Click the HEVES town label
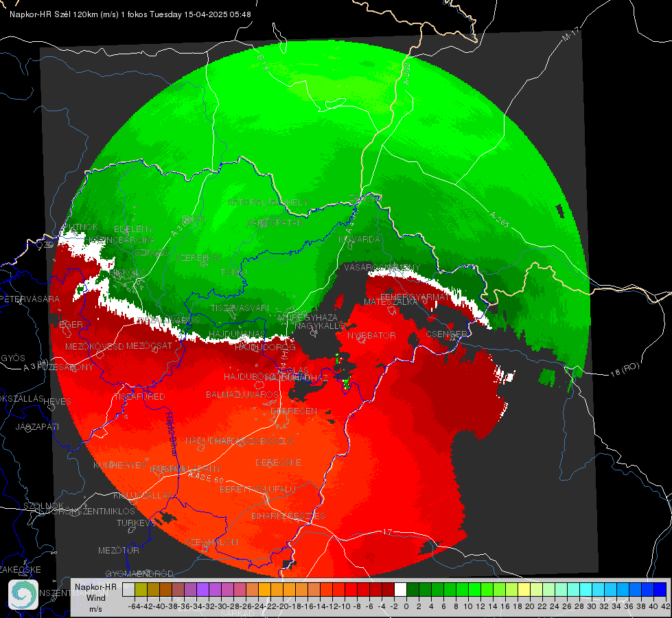Viewport: 672px width, 618px height. coord(58,402)
